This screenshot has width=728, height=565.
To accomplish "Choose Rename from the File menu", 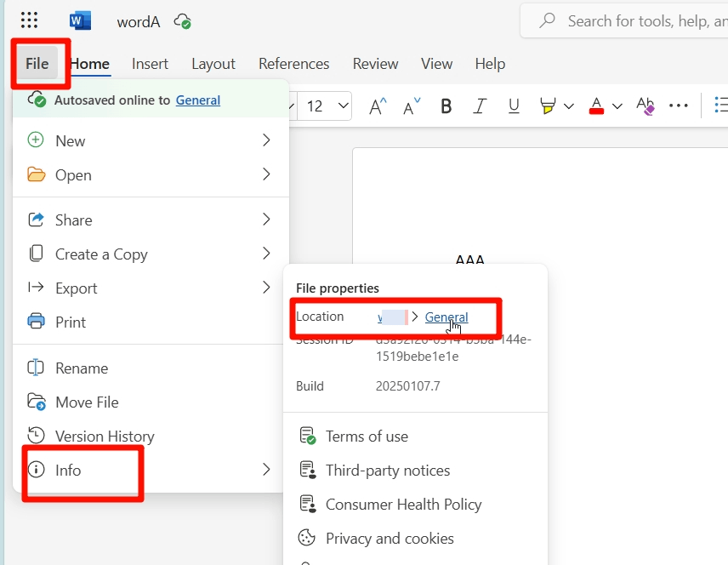I will (x=82, y=368).
